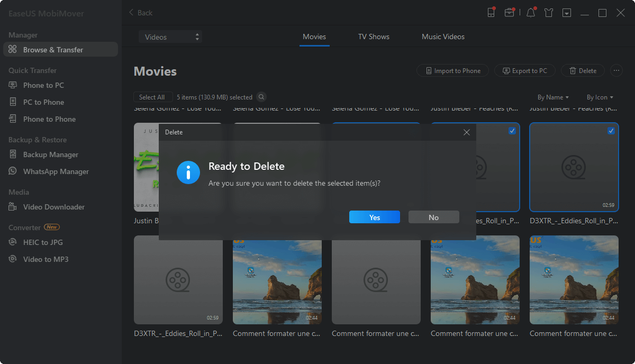Select the bottom-right Comment formater video thumbnail

click(x=574, y=280)
